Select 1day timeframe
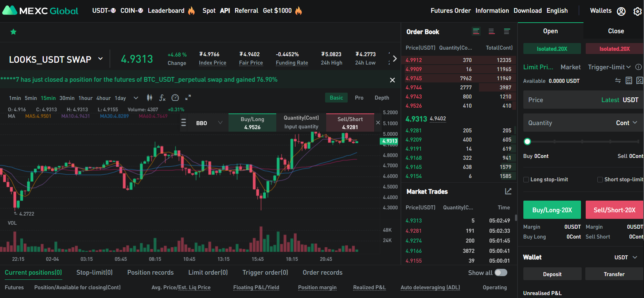 pyautogui.click(x=120, y=98)
